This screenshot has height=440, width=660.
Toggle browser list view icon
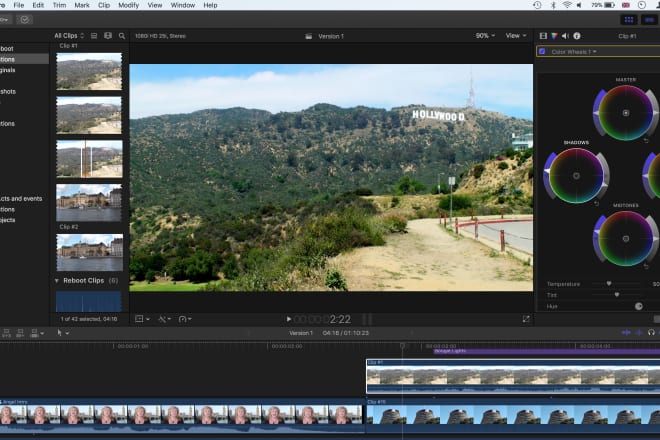click(x=94, y=36)
